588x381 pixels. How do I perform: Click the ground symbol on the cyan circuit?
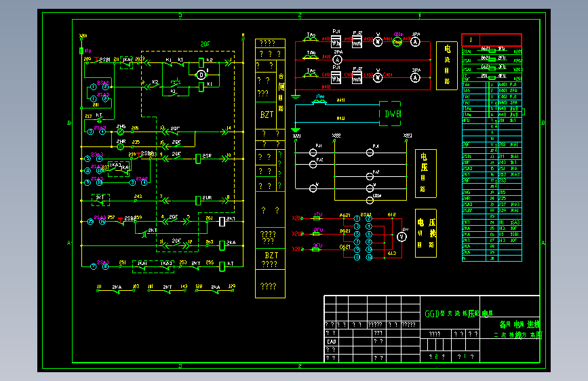tap(296, 129)
